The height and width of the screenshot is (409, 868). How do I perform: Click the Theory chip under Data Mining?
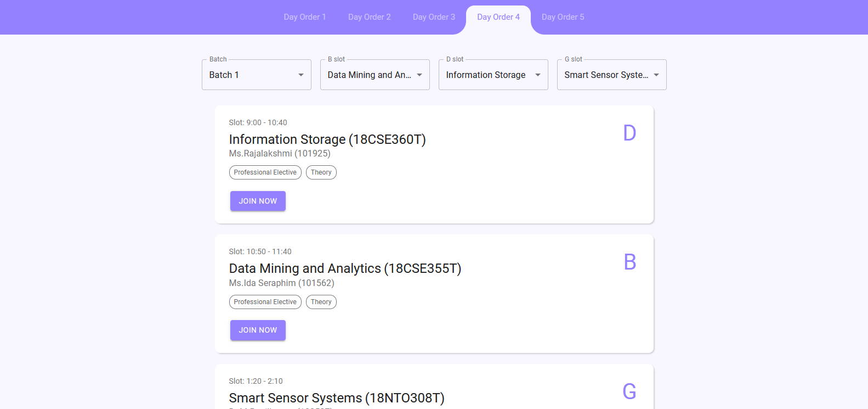(321, 302)
